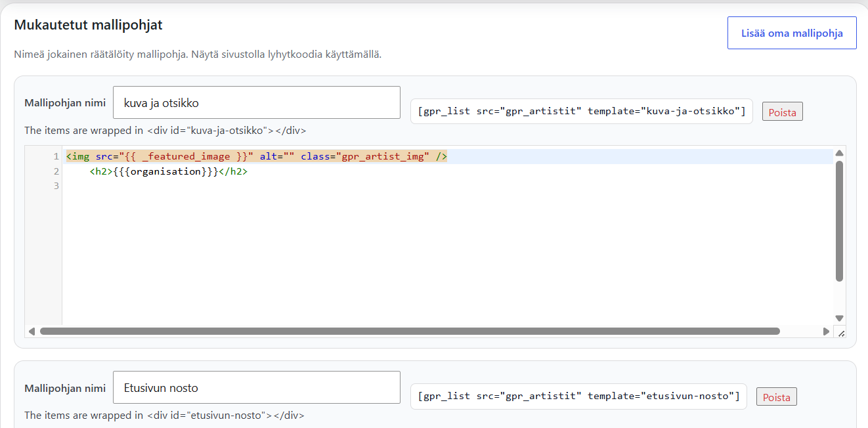Click the horizontal scroll-left arrow
Image resolution: width=868 pixels, height=428 pixels.
[x=32, y=332]
